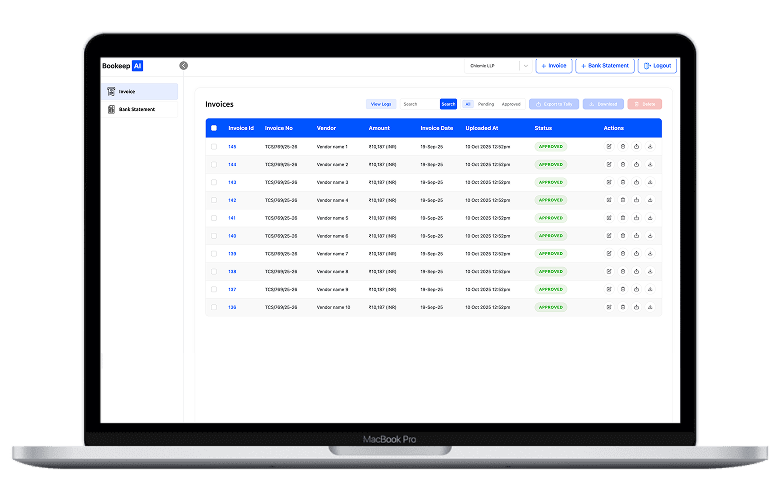Tick the checkbox for invoice 141
The height and width of the screenshot is (483, 781).
click(214, 218)
